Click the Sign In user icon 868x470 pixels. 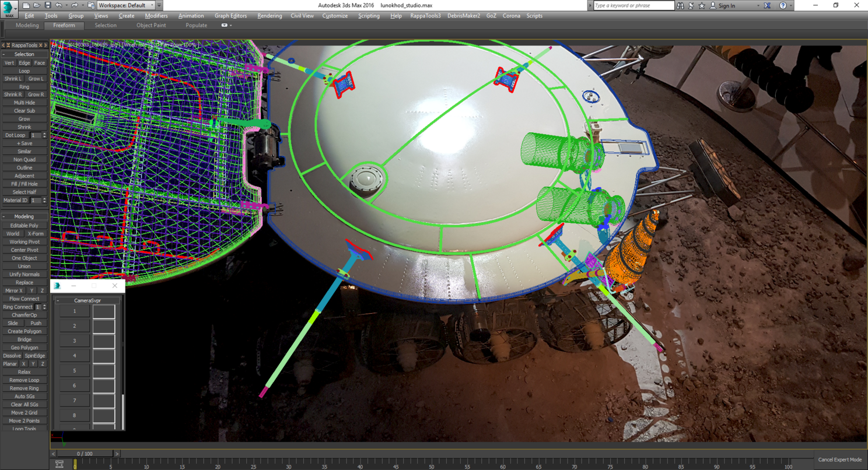coord(713,5)
